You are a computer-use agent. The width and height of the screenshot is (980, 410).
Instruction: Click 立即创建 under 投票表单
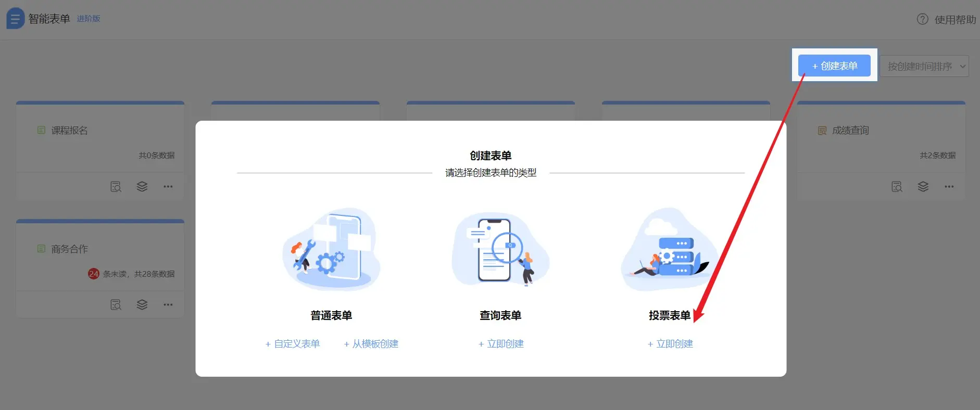(670, 344)
